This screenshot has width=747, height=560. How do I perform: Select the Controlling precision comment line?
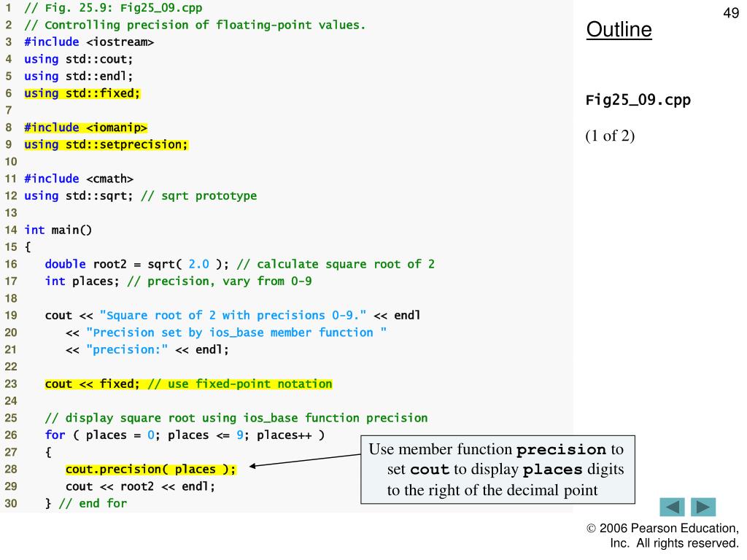click(x=195, y=26)
